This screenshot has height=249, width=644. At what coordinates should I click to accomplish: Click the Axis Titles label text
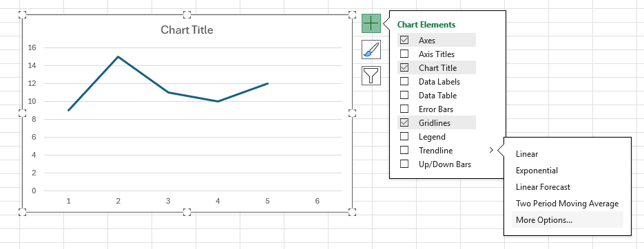click(437, 54)
